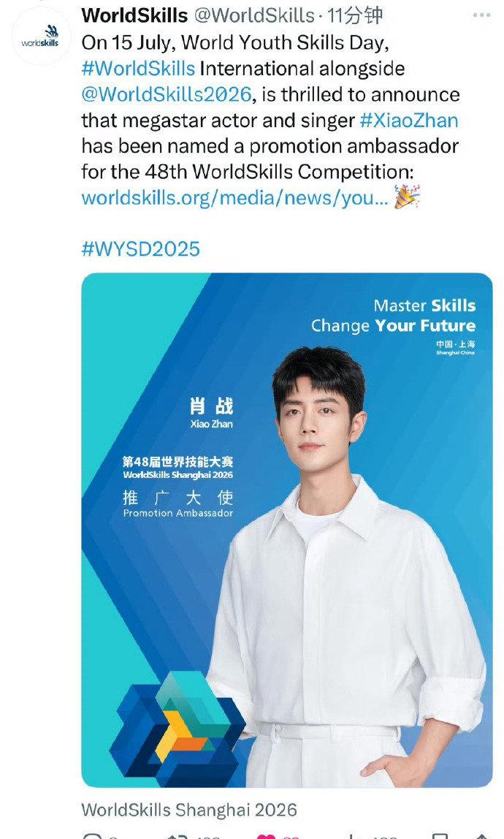Click the Master Skills slogan in poster

pyautogui.click(x=393, y=316)
